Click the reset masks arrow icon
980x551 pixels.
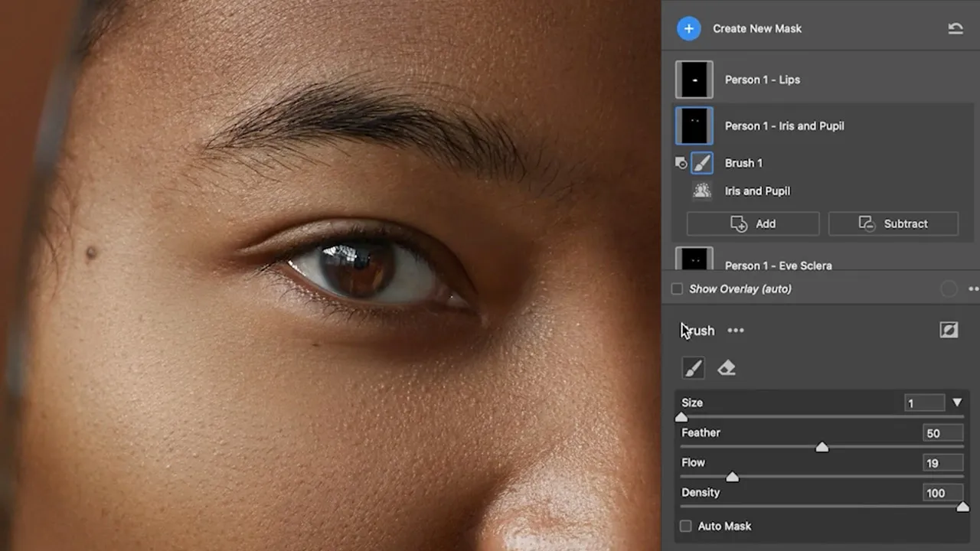coord(955,28)
